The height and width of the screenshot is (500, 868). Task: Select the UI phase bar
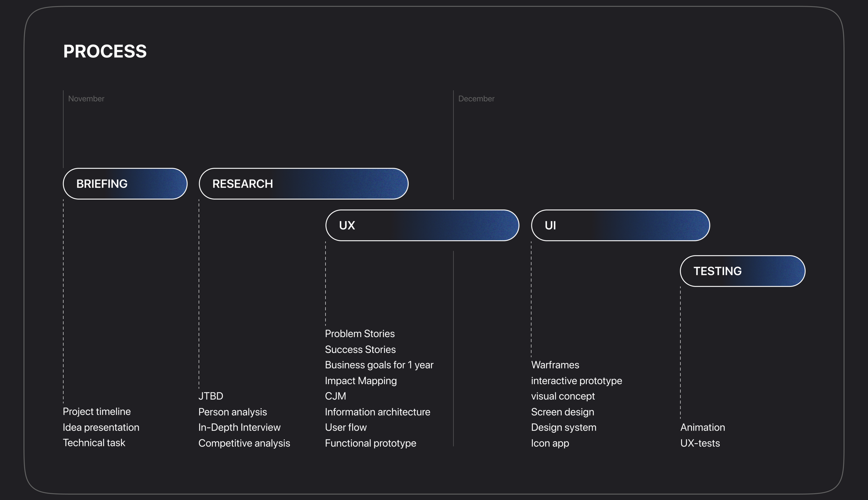(x=620, y=225)
